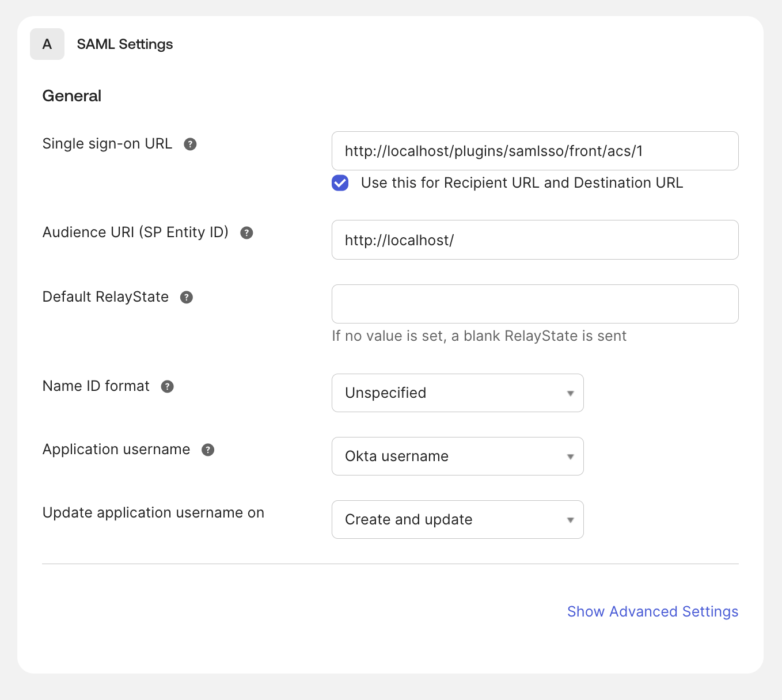
Task: Click the help icon beside Single sign-on URL
Action: pyautogui.click(x=190, y=144)
